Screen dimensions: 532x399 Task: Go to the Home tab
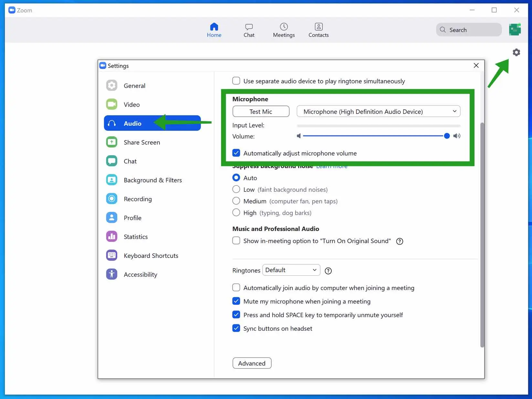[214, 30]
